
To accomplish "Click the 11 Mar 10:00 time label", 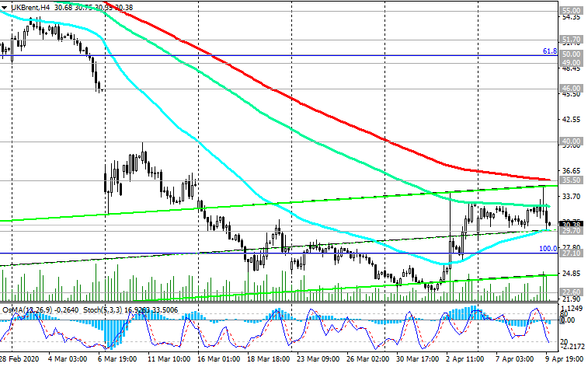I will point(169,358).
